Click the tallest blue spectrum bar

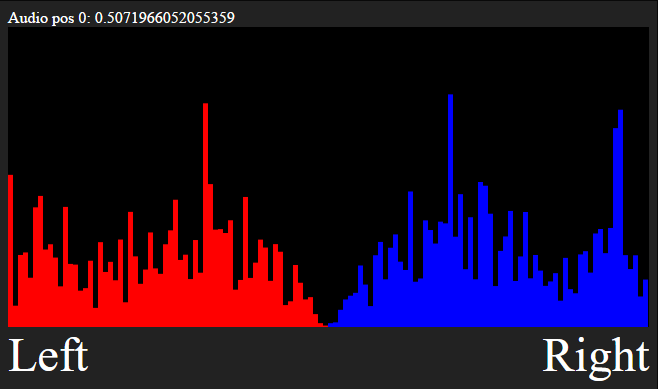450,210
